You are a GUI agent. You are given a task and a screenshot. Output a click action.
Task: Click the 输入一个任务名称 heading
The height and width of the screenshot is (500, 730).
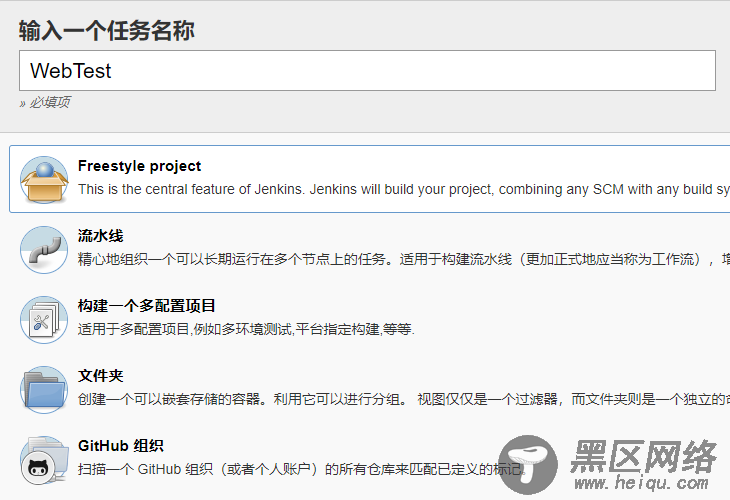click(107, 31)
